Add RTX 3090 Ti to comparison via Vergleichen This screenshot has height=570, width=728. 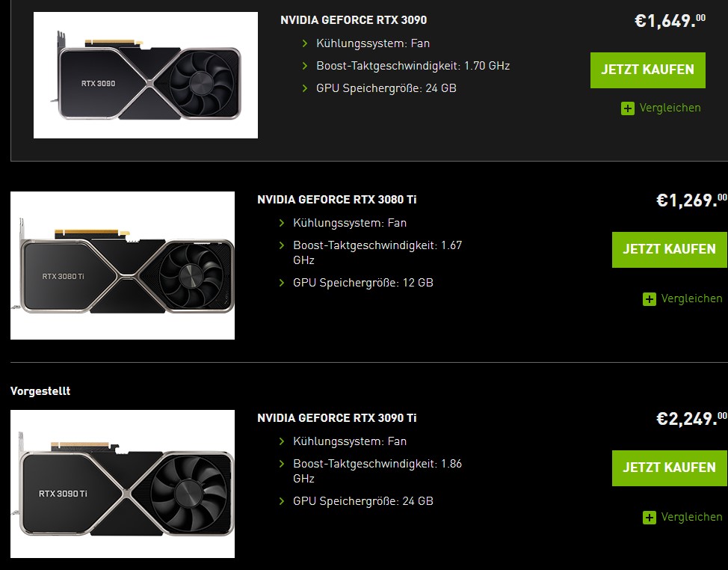pos(691,517)
